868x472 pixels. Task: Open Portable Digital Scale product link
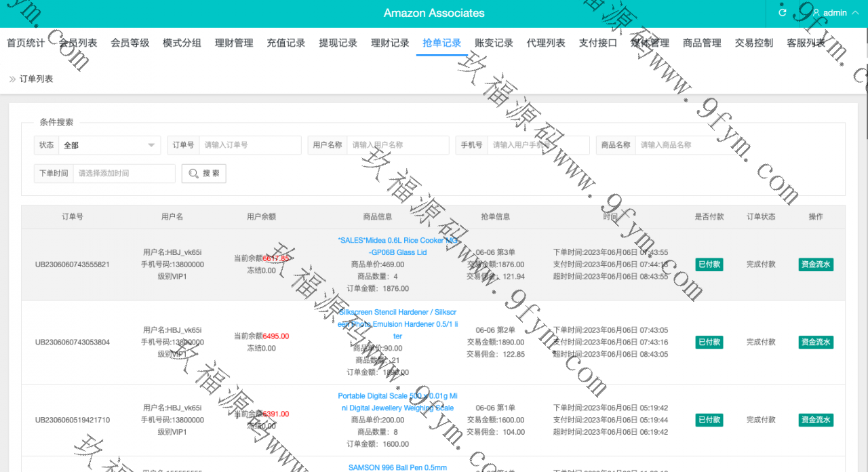397,402
